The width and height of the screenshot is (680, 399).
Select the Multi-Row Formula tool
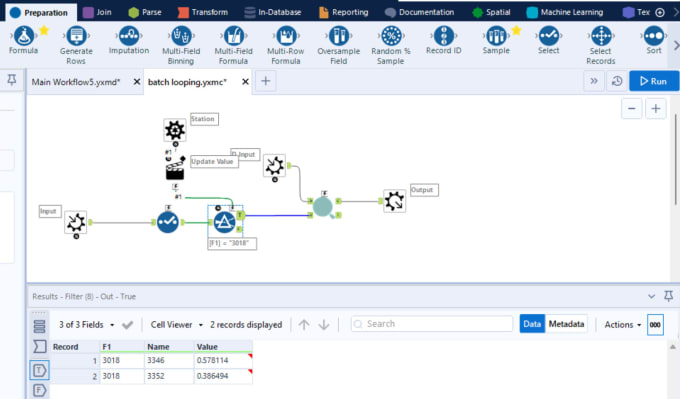(x=286, y=45)
